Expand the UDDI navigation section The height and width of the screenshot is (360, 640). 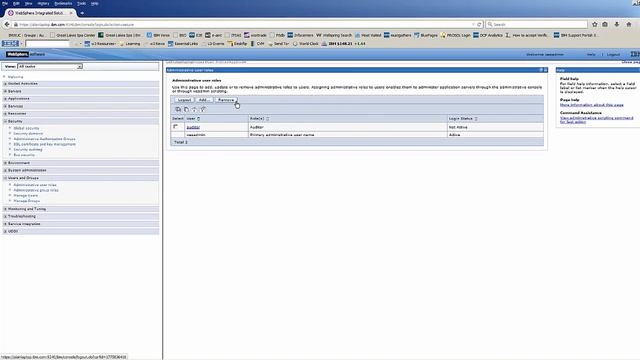click(x=5, y=231)
